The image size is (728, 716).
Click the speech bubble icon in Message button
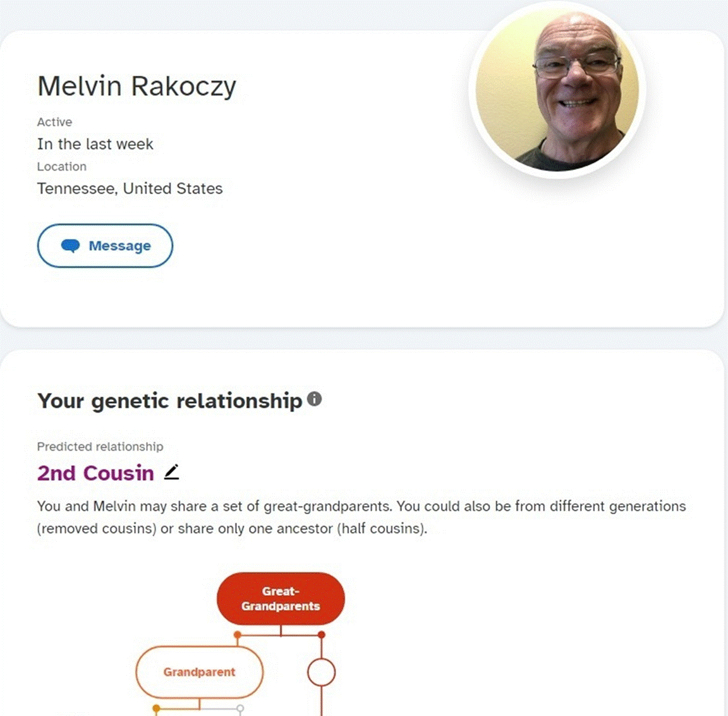coord(71,246)
